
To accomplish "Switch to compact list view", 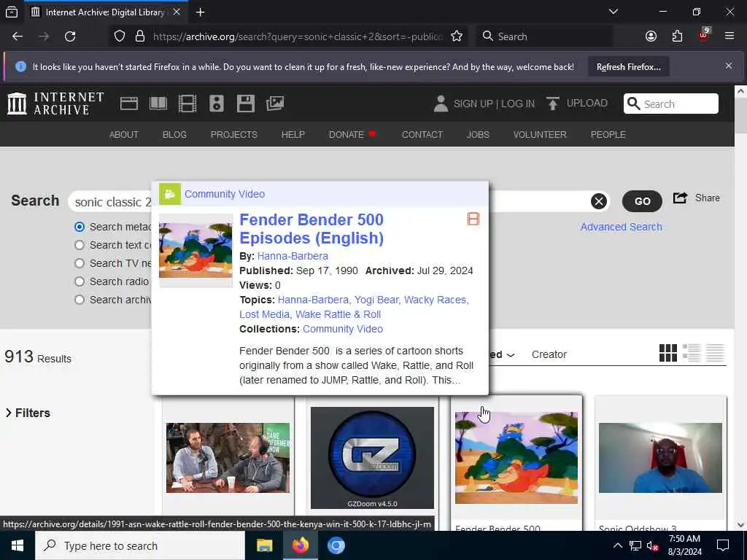I will (x=715, y=353).
